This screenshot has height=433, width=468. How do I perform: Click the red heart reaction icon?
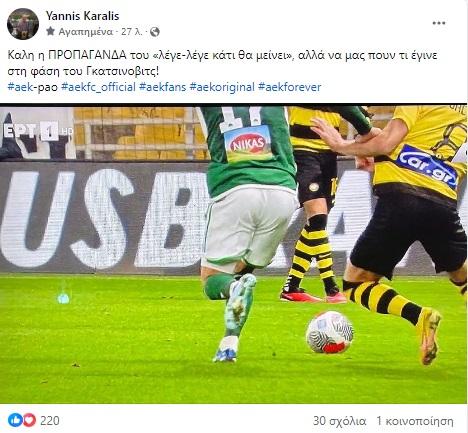pos(29,420)
